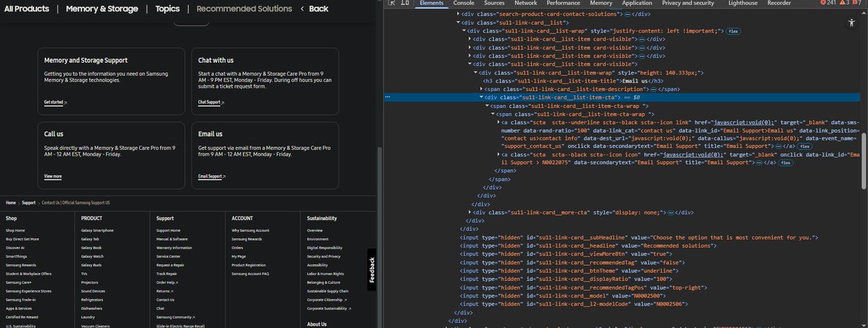Select the Elements tab
868x328 pixels.
[x=432, y=4]
